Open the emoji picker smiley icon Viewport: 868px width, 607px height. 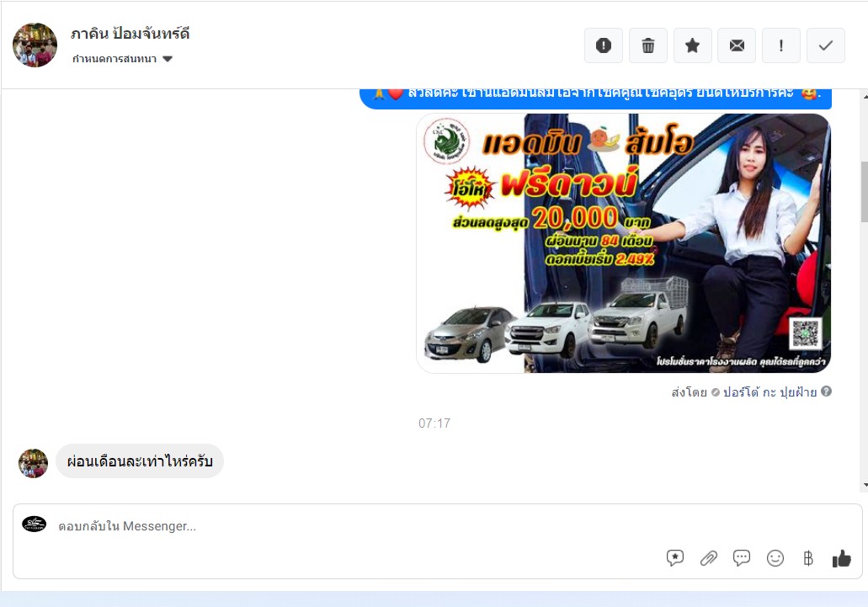click(775, 558)
